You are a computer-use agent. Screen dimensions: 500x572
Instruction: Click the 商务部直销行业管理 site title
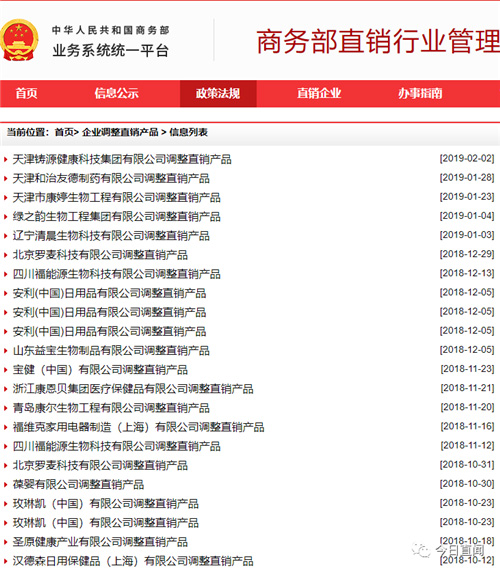click(x=378, y=41)
